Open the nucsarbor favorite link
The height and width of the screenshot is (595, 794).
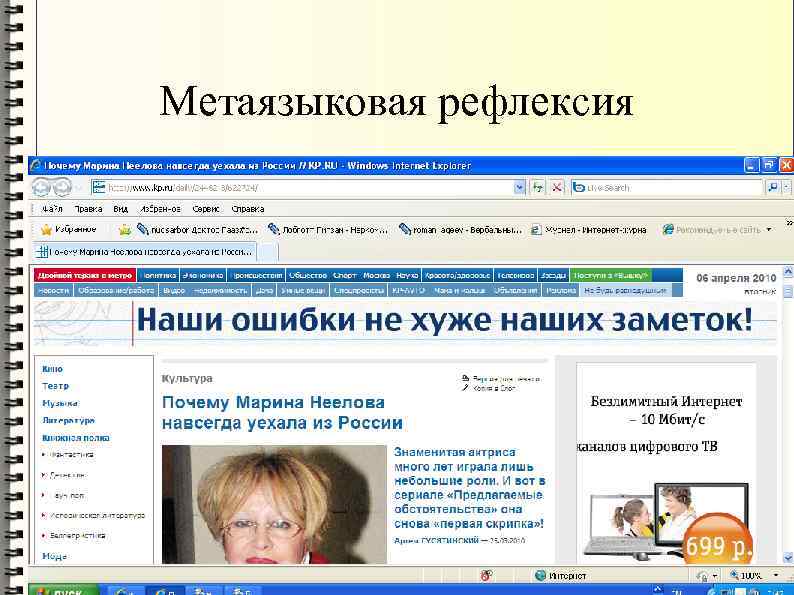(197, 230)
